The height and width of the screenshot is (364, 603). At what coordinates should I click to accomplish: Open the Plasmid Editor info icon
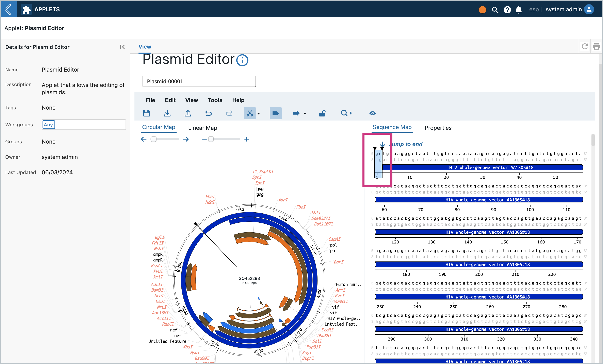(242, 60)
